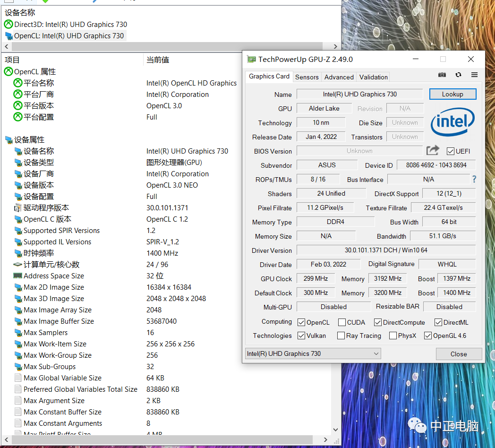
Task: Switch to the Graphics Card tab
Action: (x=269, y=77)
